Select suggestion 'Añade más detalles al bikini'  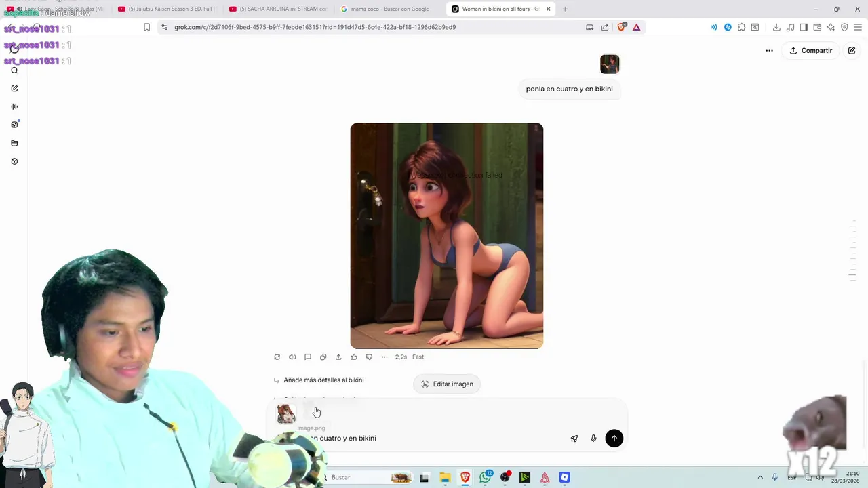point(323,380)
